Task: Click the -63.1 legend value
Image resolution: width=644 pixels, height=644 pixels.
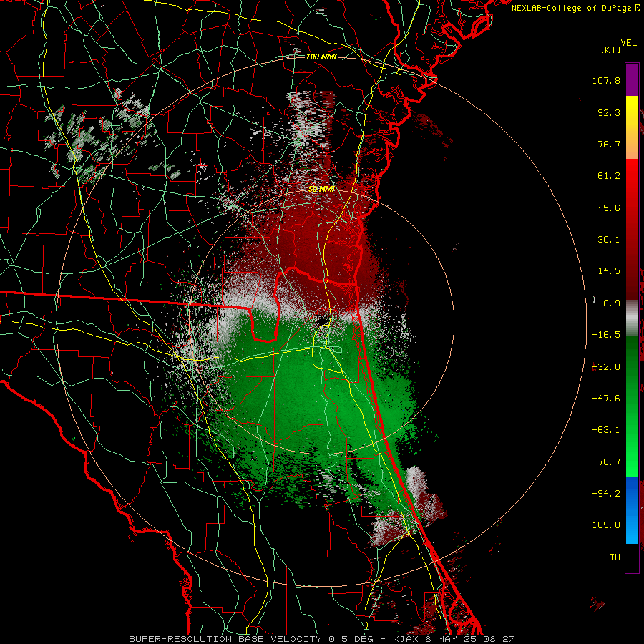Action: coord(606,430)
